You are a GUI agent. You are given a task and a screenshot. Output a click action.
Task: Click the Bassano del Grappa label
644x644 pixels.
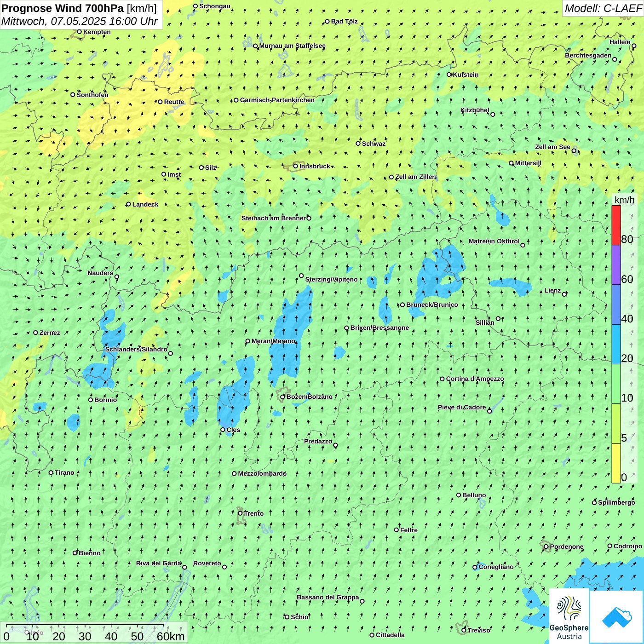click(x=328, y=597)
